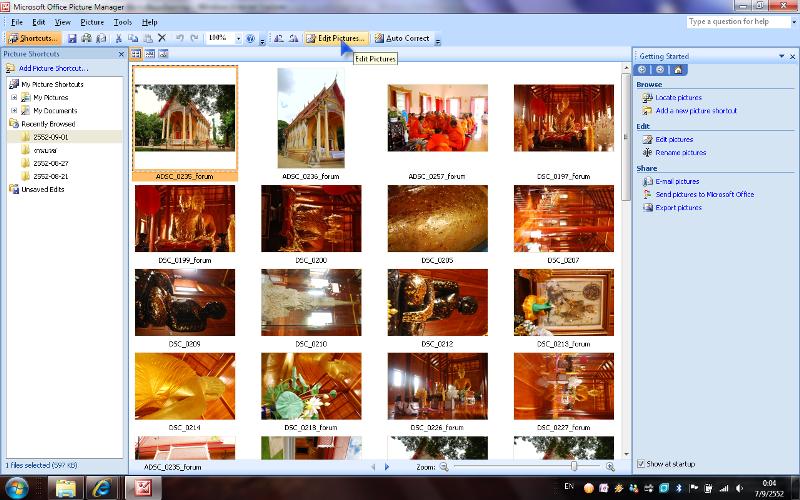Click the thumbnail area vertical scrollbar
The width and height of the screenshot is (800, 500).
click(x=626, y=137)
